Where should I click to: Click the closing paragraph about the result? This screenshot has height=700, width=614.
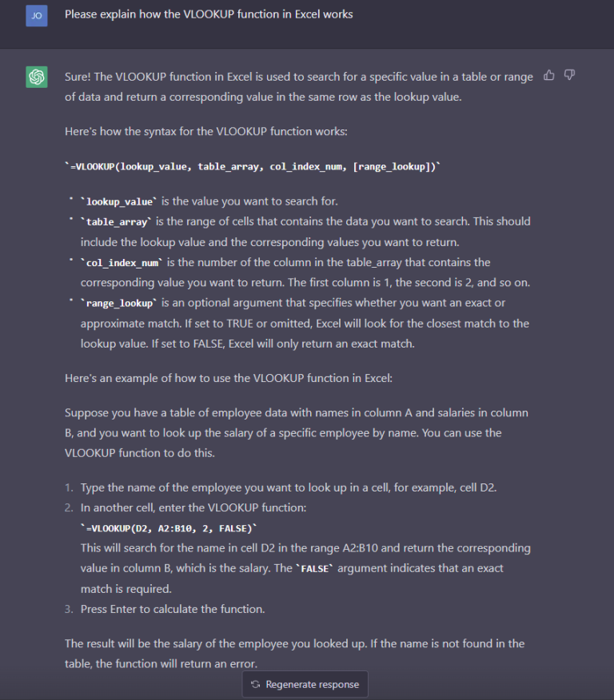[x=294, y=654]
